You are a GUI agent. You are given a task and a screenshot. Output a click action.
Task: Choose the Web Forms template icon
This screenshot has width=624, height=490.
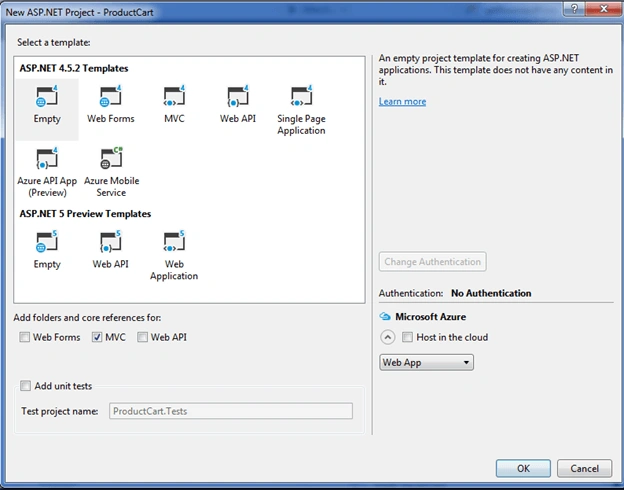[x=111, y=96]
